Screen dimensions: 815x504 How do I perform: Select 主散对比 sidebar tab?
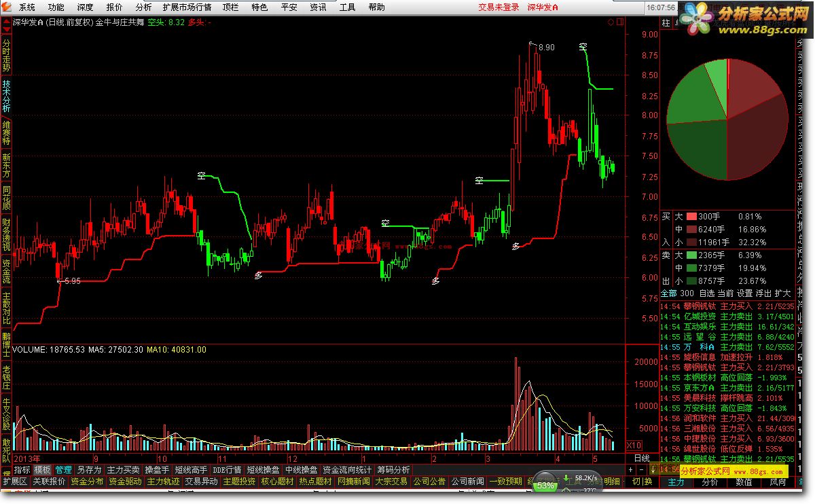(x=6, y=309)
